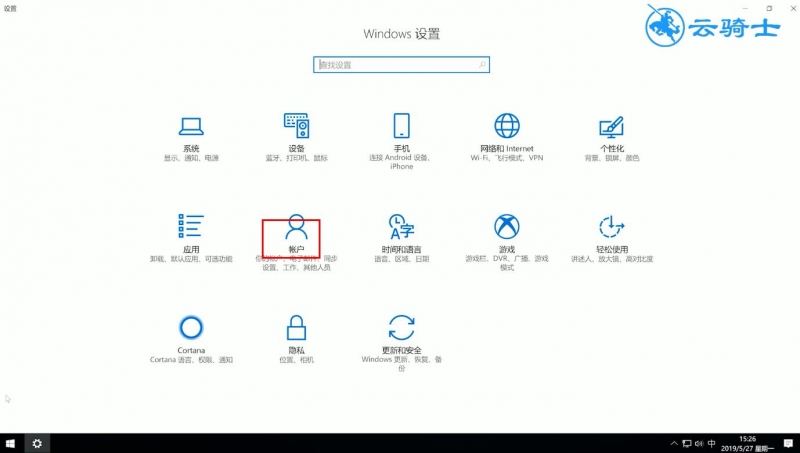Open the 隐私 (Privacy) lock icon
Image resolution: width=800 pixels, height=453 pixels.
point(296,328)
